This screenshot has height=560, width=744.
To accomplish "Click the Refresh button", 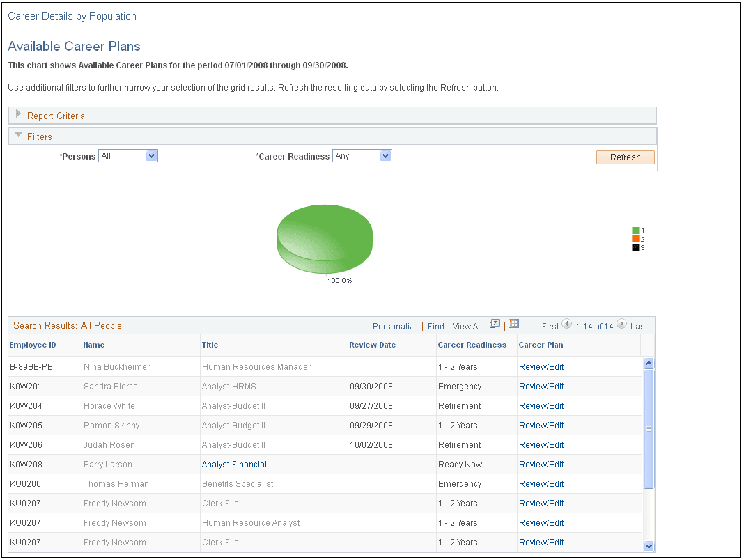I will [625, 157].
